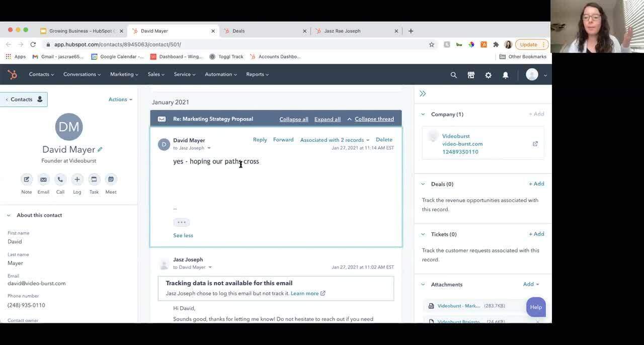Image resolution: width=644 pixels, height=345 pixels.
Task: Open the Apps bookmarks shortcut
Action: [16, 57]
